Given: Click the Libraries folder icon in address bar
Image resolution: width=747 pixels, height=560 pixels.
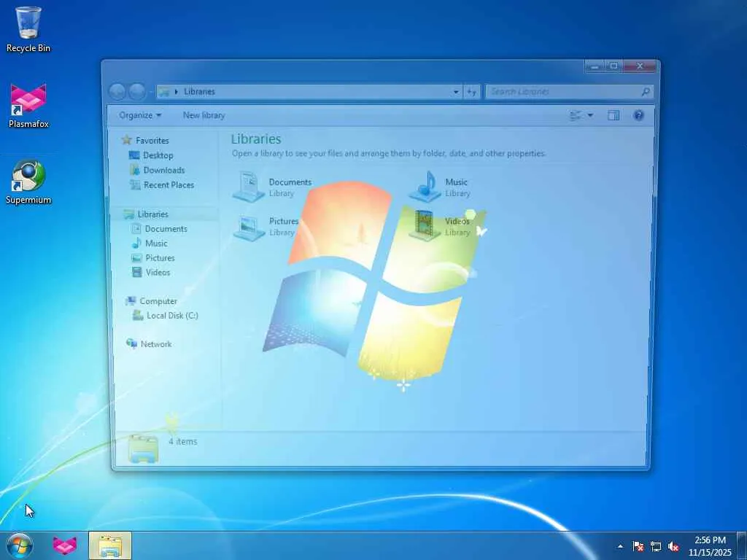Looking at the screenshot, I should point(164,91).
